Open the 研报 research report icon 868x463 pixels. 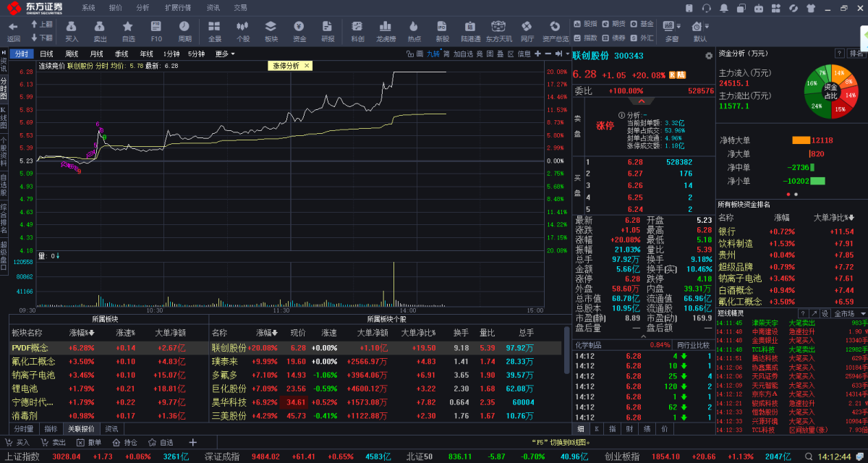328,30
